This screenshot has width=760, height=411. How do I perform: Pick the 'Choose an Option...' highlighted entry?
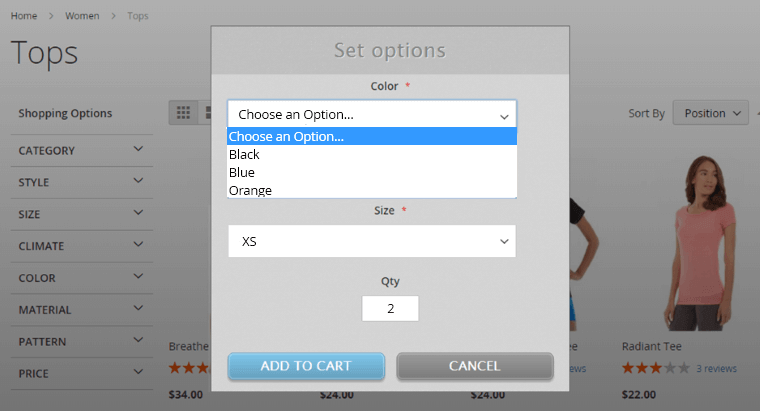pyautogui.click(x=372, y=136)
